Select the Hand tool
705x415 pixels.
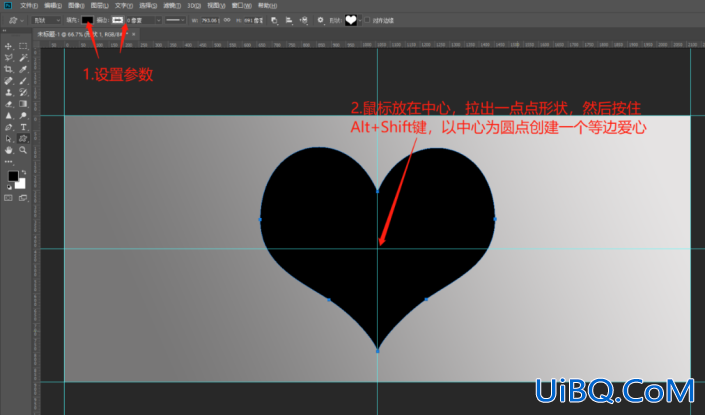[x=8, y=150]
